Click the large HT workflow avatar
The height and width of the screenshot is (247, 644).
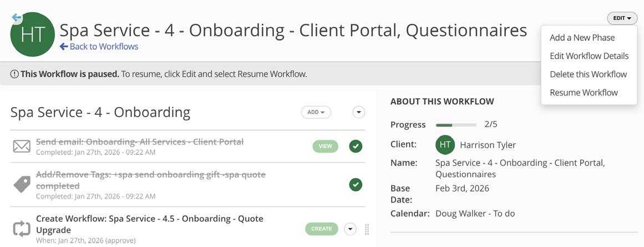pos(33,35)
